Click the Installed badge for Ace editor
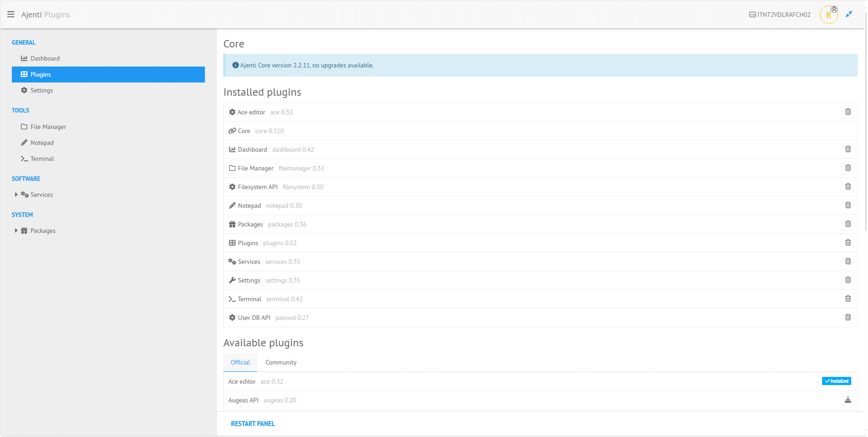868x437 pixels. (836, 381)
